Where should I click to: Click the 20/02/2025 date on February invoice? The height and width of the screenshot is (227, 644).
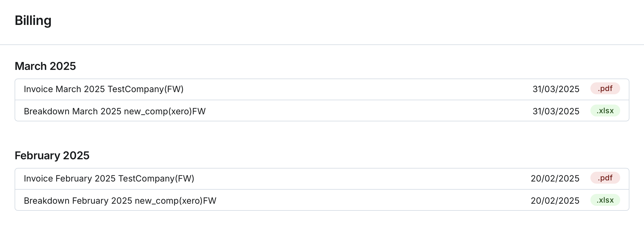[555, 179]
